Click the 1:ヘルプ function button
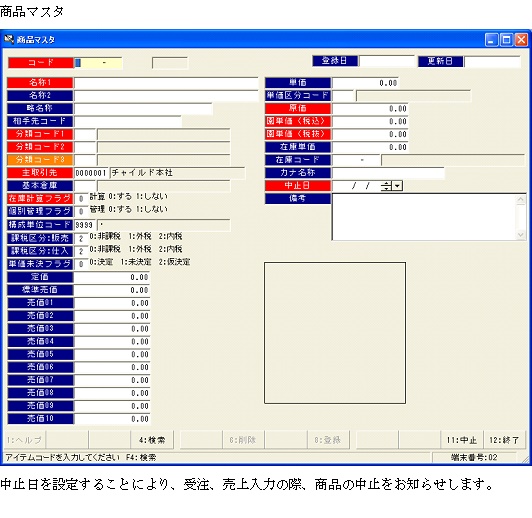The width and height of the screenshot is (532, 518). tap(24, 440)
